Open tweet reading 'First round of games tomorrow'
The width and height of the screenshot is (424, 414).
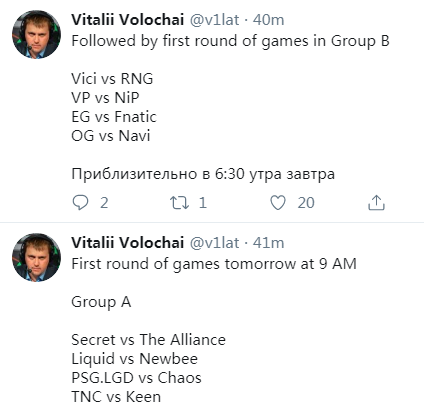pyautogui.click(x=214, y=264)
